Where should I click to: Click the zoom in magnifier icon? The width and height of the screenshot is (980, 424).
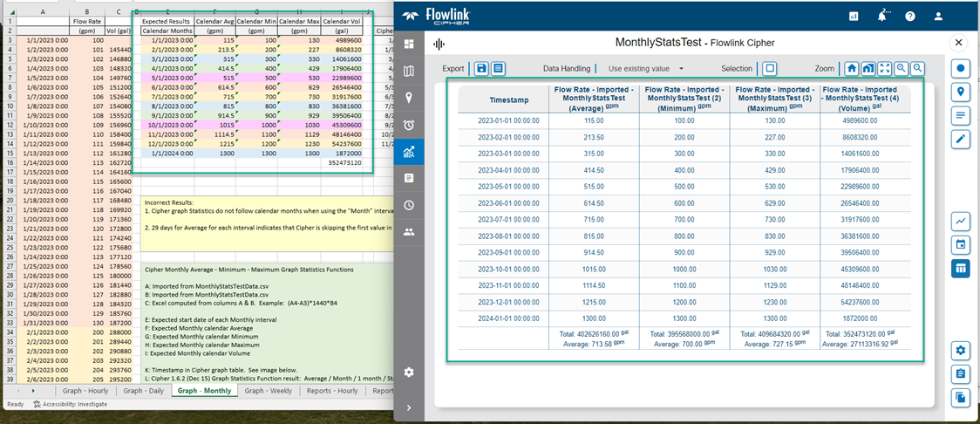[x=901, y=68]
